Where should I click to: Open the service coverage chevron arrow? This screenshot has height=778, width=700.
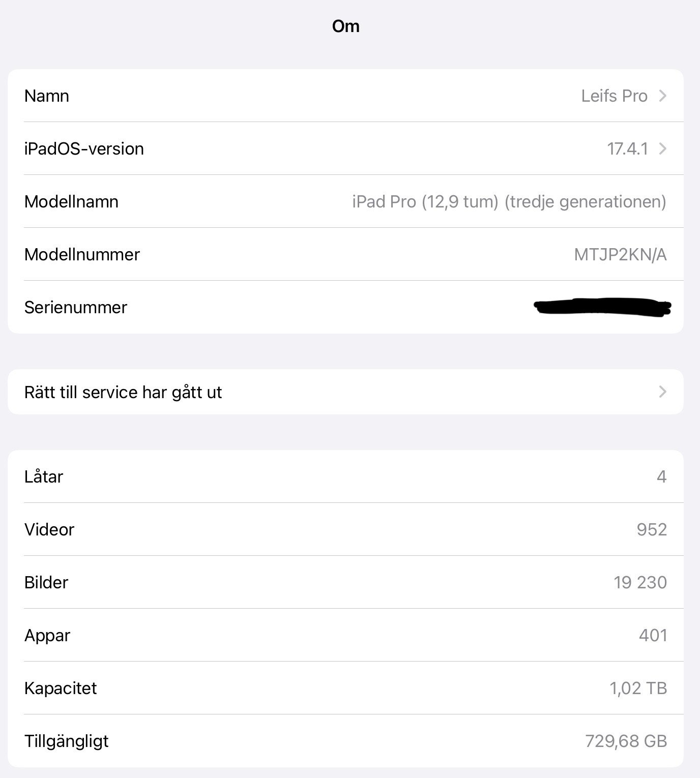coord(662,392)
